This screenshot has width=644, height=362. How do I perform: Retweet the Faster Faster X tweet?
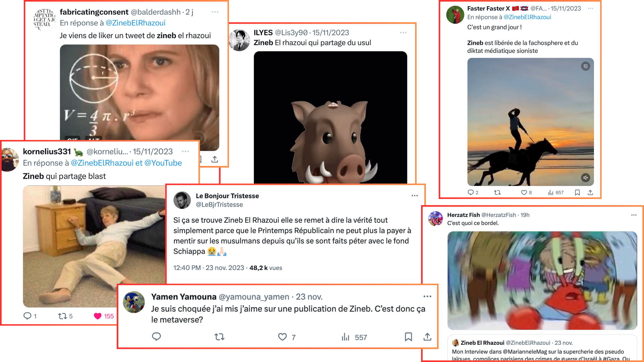(x=497, y=193)
